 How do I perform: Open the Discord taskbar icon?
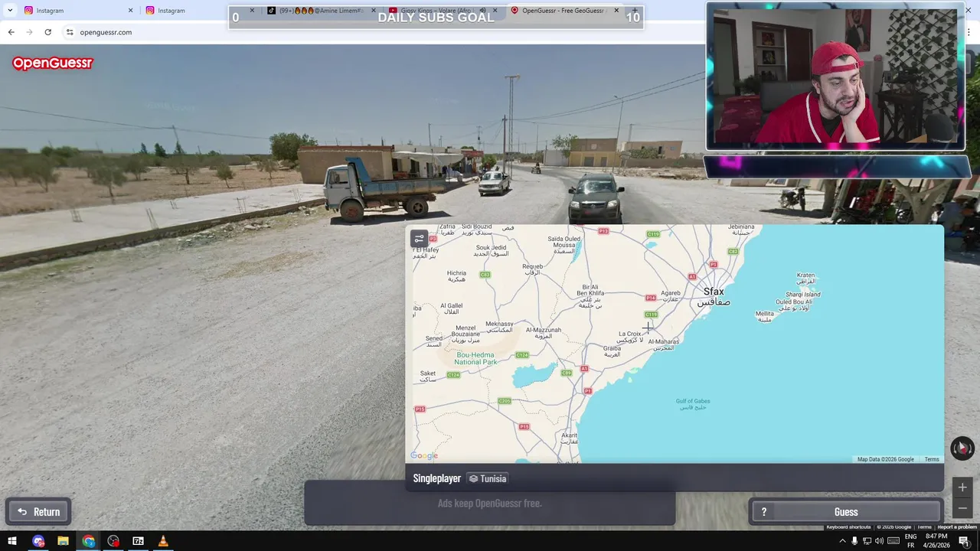[38, 541]
